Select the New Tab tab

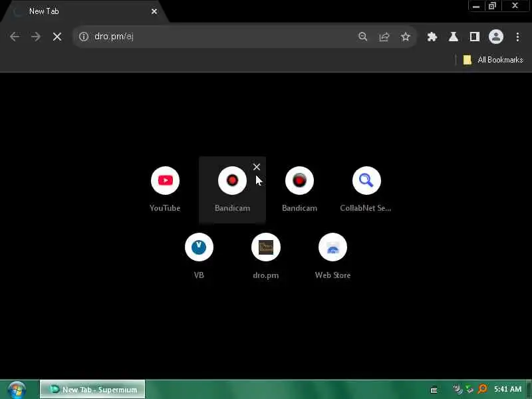point(84,11)
